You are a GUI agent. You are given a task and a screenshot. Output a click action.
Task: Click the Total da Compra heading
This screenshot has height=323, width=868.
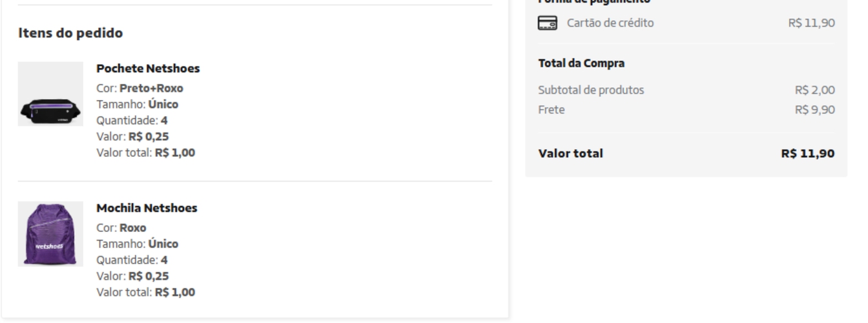(x=581, y=63)
